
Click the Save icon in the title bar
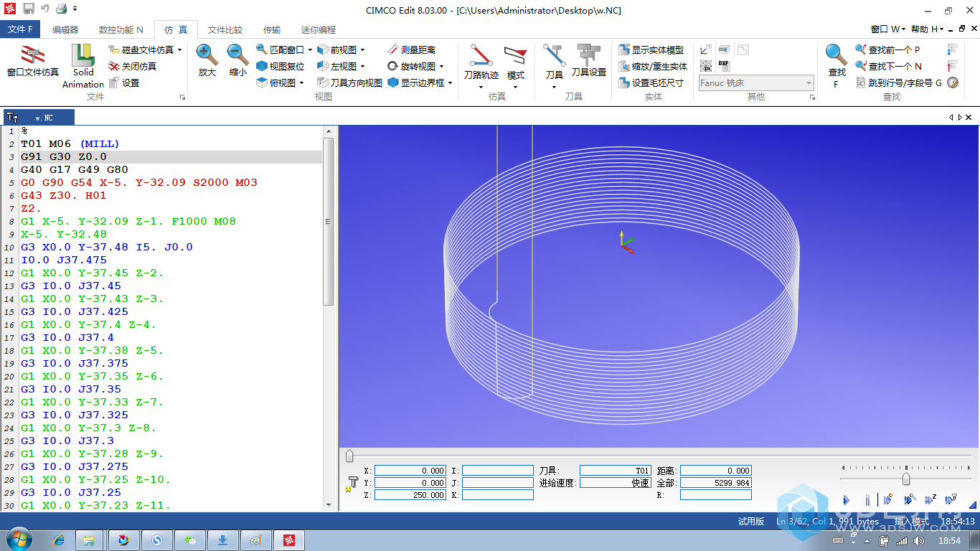(x=29, y=9)
